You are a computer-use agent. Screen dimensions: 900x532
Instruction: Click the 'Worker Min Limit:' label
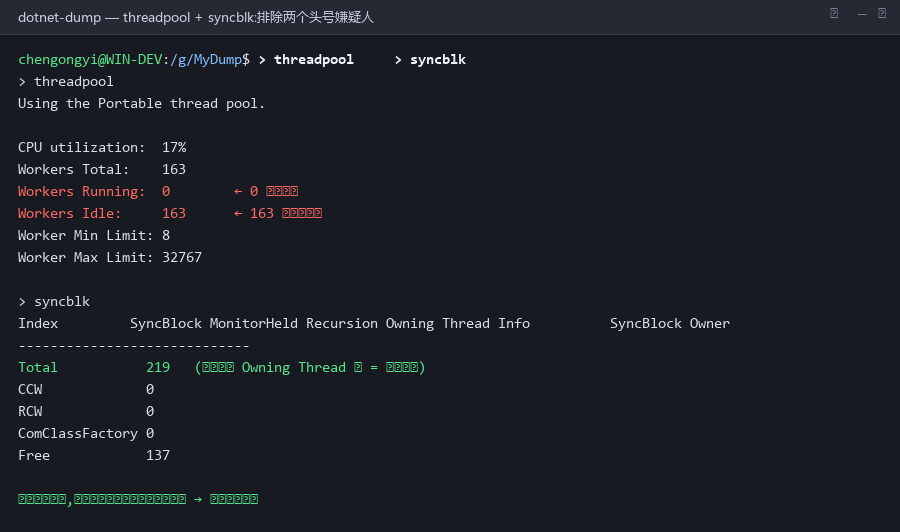click(86, 235)
